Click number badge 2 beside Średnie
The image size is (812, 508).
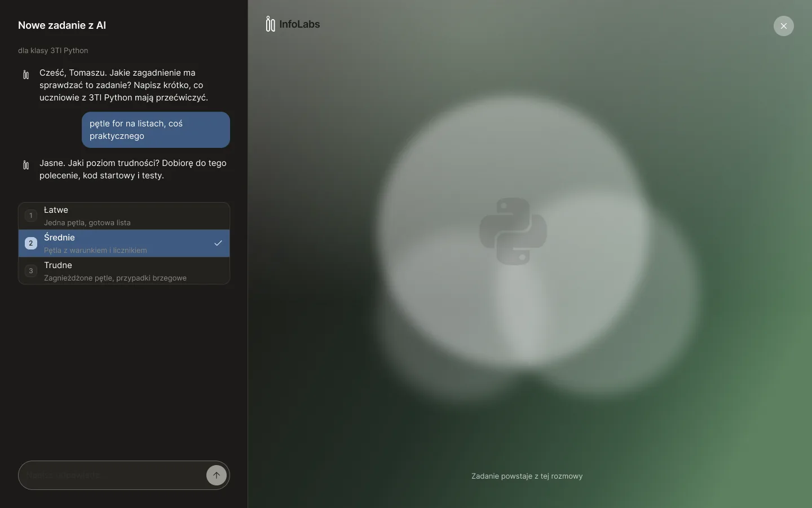coord(31,243)
